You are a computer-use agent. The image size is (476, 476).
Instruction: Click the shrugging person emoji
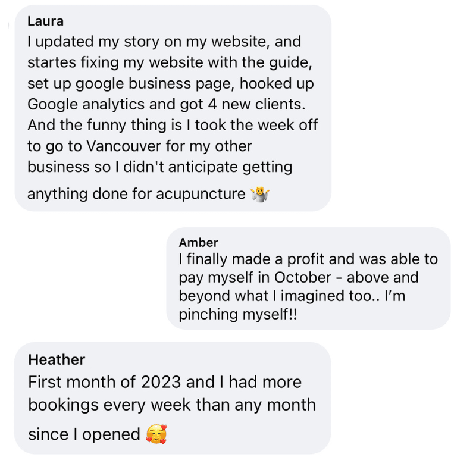pyautogui.click(x=260, y=195)
